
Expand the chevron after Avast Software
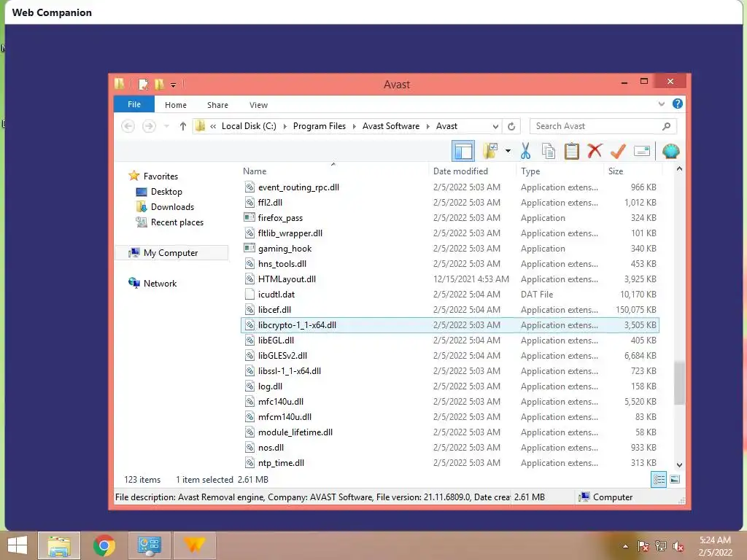click(x=427, y=126)
